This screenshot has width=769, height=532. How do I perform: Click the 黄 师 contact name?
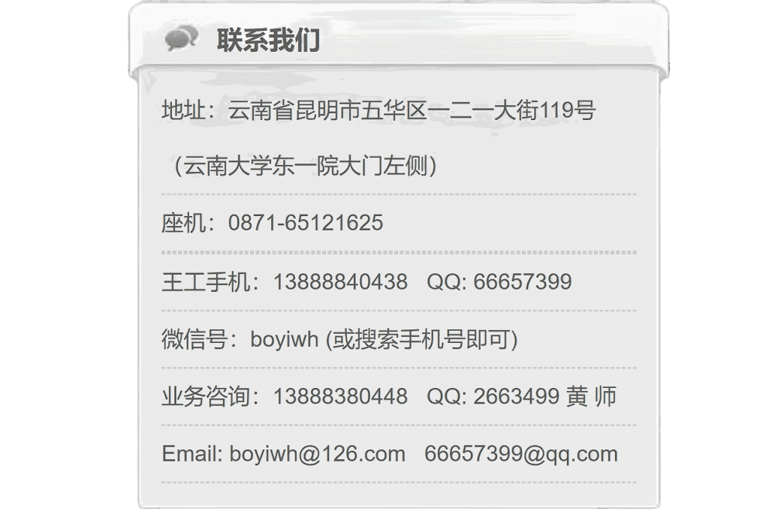click(x=592, y=396)
